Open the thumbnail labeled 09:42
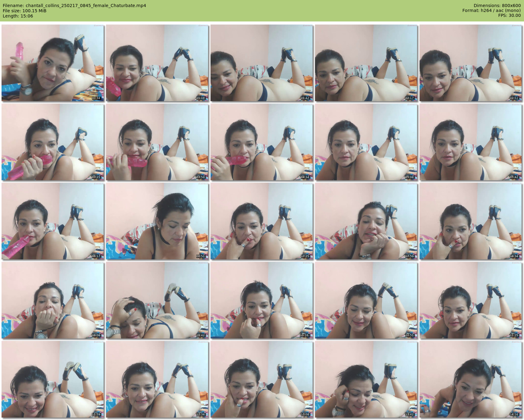524x420 pixels. 157,300
